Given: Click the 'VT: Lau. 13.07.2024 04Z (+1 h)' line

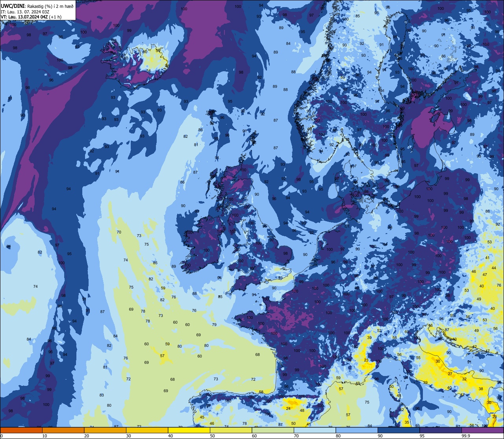Looking at the screenshot, I should click(30, 17).
